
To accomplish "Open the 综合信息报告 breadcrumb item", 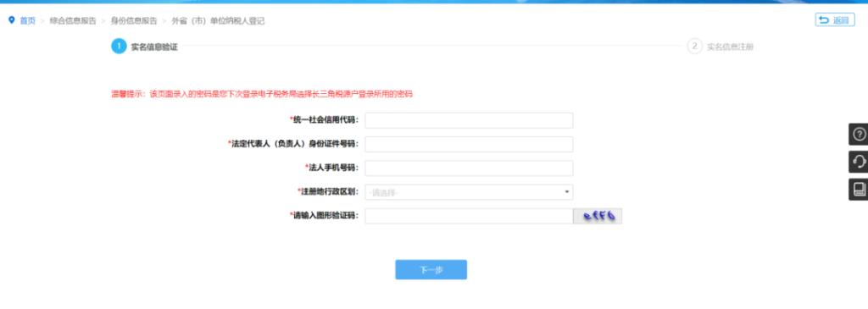I will (x=73, y=21).
